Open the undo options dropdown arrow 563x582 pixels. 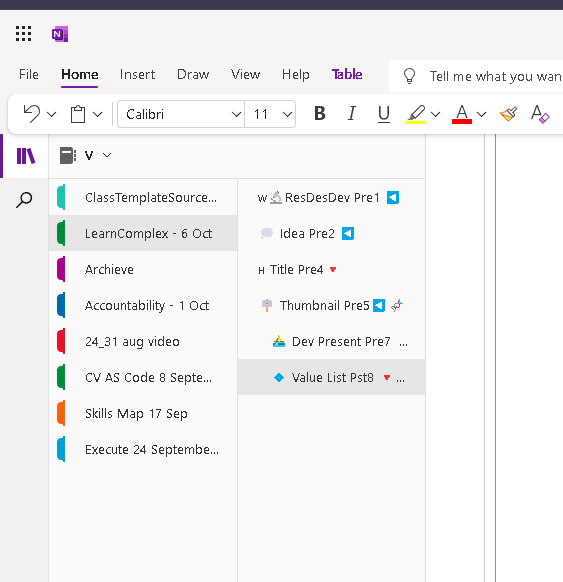(x=52, y=114)
